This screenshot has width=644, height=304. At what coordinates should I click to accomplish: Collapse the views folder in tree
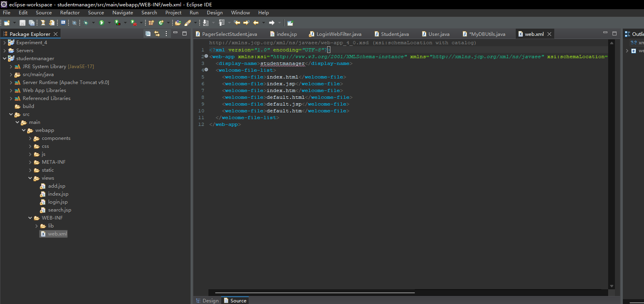(30, 178)
